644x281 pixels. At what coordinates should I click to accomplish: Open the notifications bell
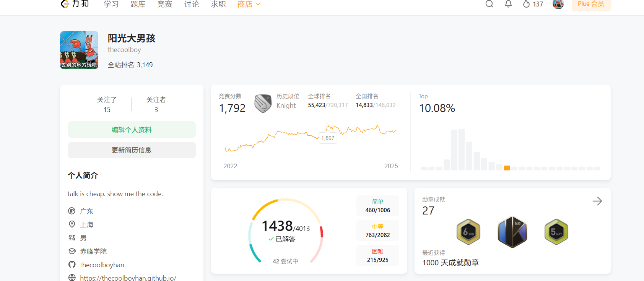508,4
